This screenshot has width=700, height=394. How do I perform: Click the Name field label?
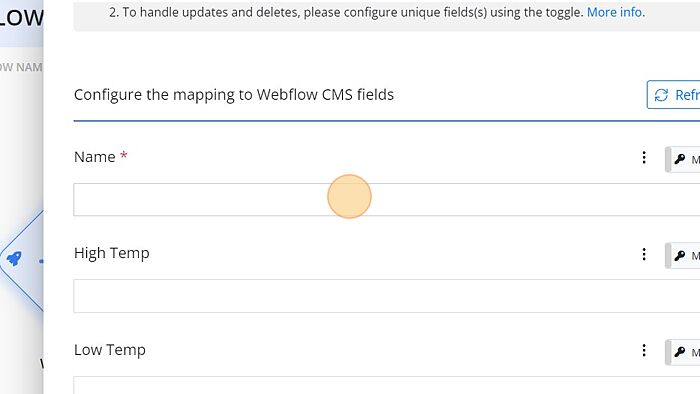95,157
